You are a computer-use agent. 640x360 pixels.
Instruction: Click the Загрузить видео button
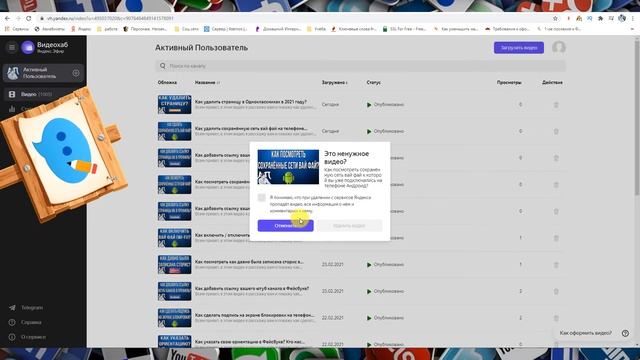pyautogui.click(x=519, y=48)
